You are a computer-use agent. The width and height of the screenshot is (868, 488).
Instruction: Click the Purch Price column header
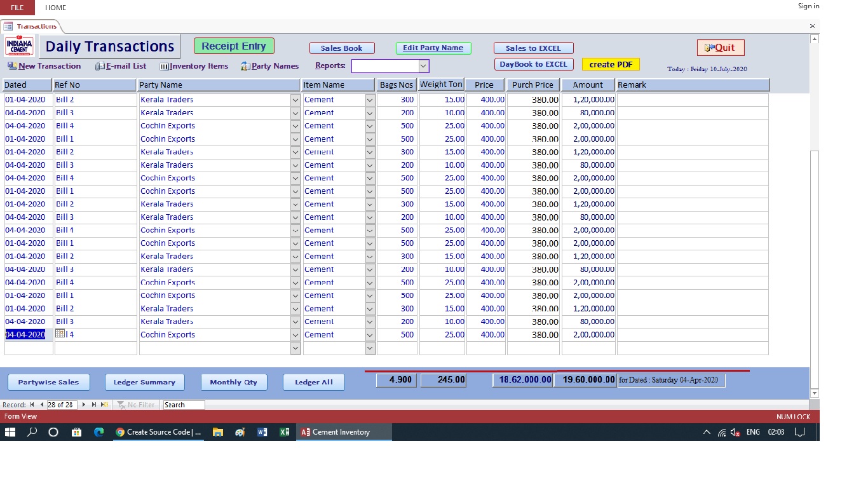coord(533,85)
